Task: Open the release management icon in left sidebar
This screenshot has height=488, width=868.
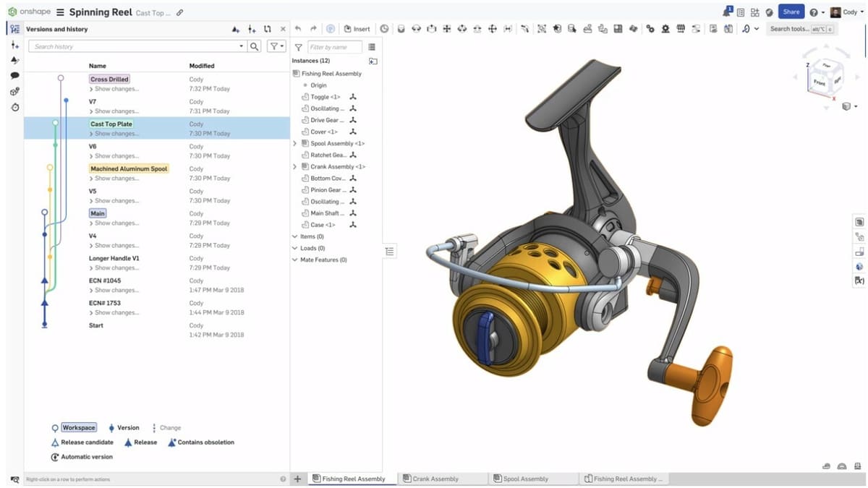Action: 14,61
